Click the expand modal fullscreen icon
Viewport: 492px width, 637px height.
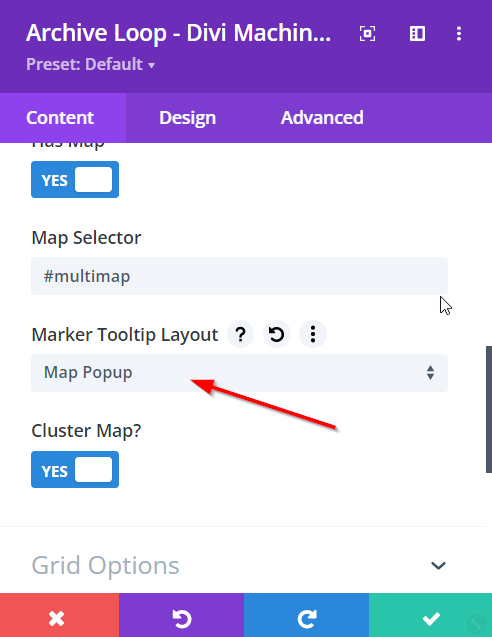tap(367, 33)
